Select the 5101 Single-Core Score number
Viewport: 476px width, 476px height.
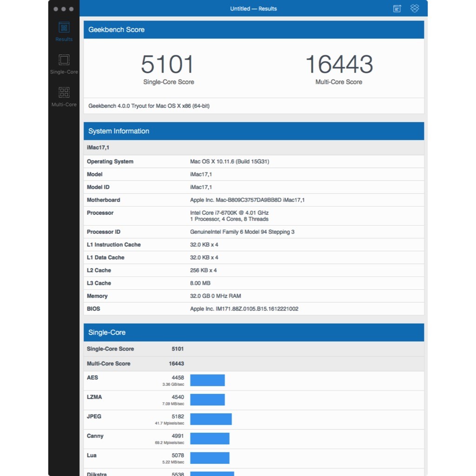(x=167, y=64)
